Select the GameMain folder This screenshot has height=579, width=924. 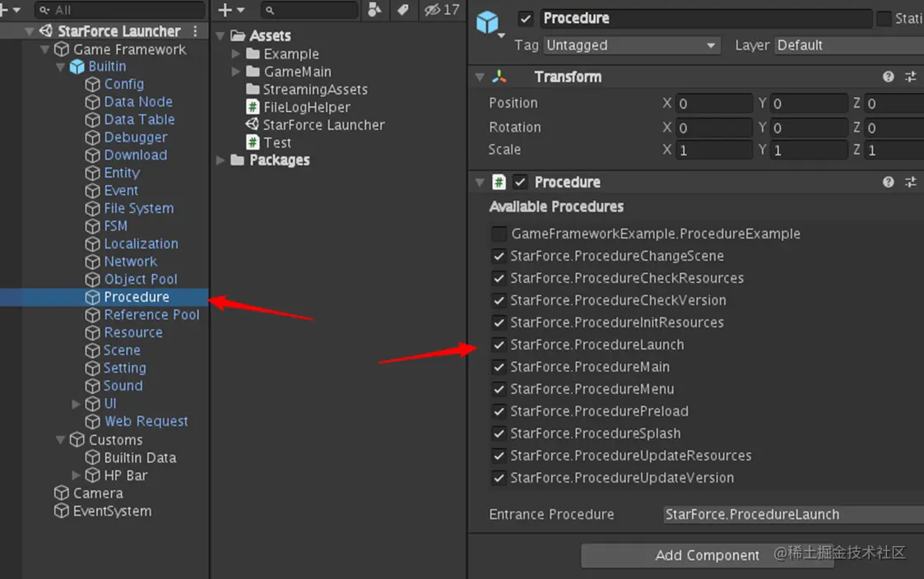click(297, 72)
